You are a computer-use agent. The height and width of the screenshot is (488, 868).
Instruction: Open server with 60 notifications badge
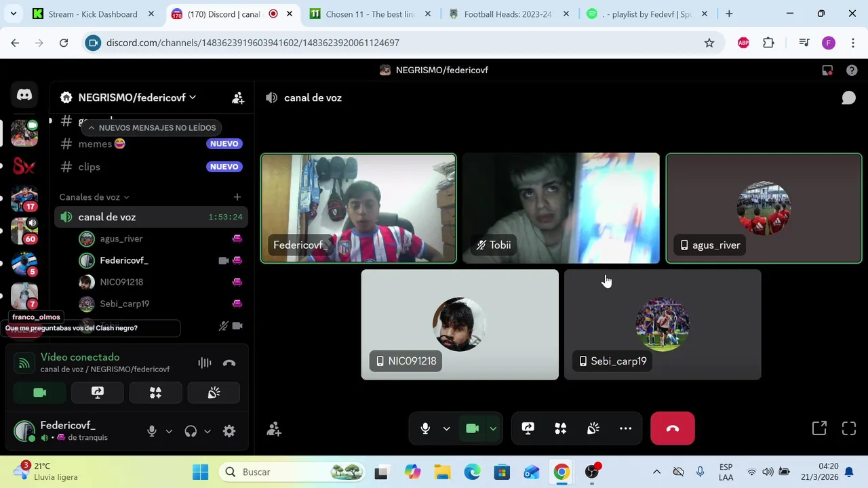(24, 231)
